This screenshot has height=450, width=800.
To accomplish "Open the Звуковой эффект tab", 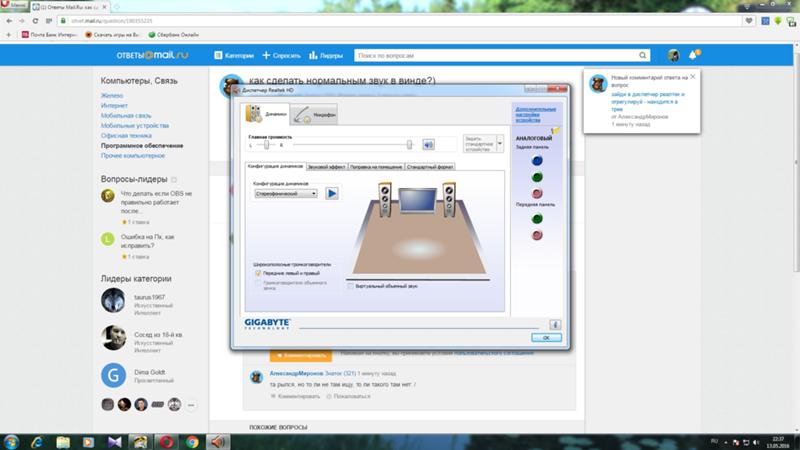I will [x=327, y=167].
